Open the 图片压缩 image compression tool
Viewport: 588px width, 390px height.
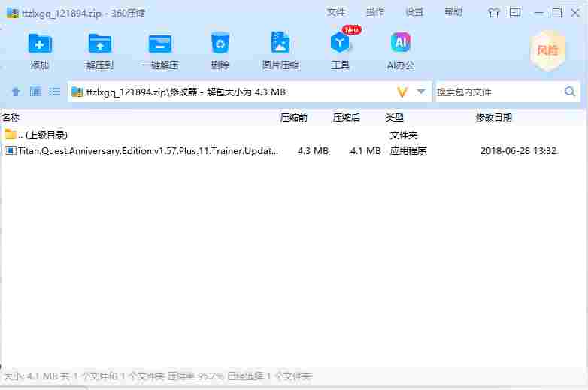coord(280,43)
